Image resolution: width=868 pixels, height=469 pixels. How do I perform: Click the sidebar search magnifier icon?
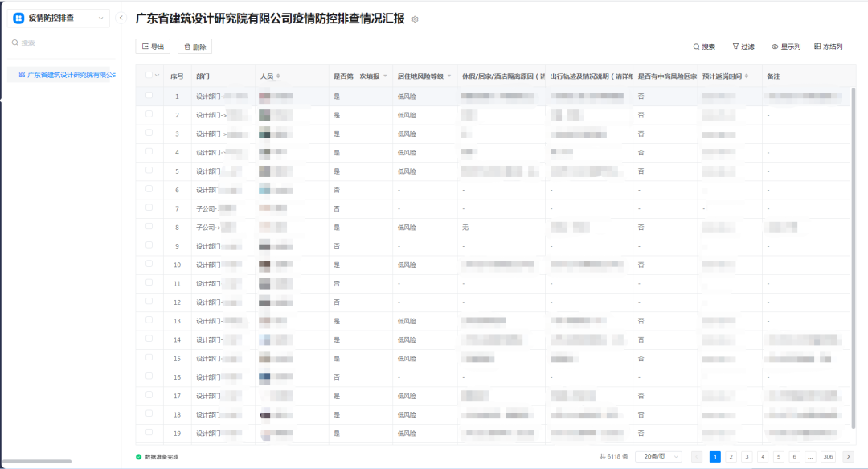(x=15, y=43)
